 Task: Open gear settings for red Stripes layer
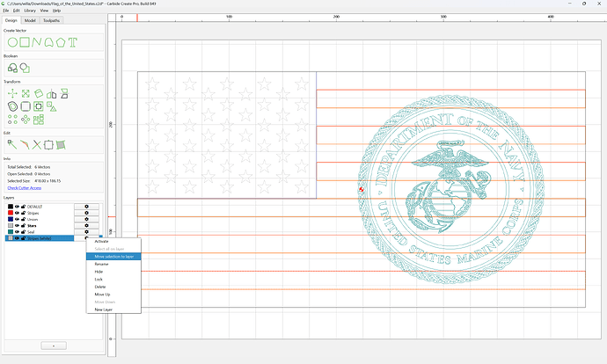(86, 213)
